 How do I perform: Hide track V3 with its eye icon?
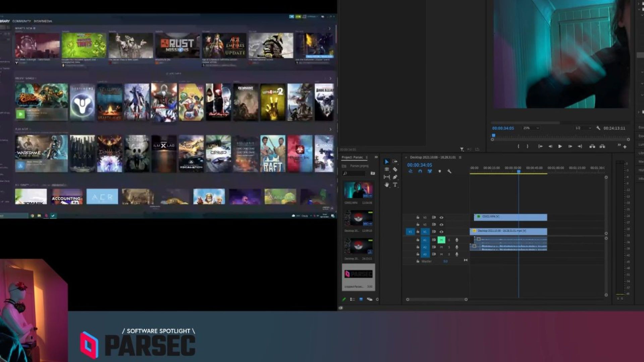[x=441, y=218]
